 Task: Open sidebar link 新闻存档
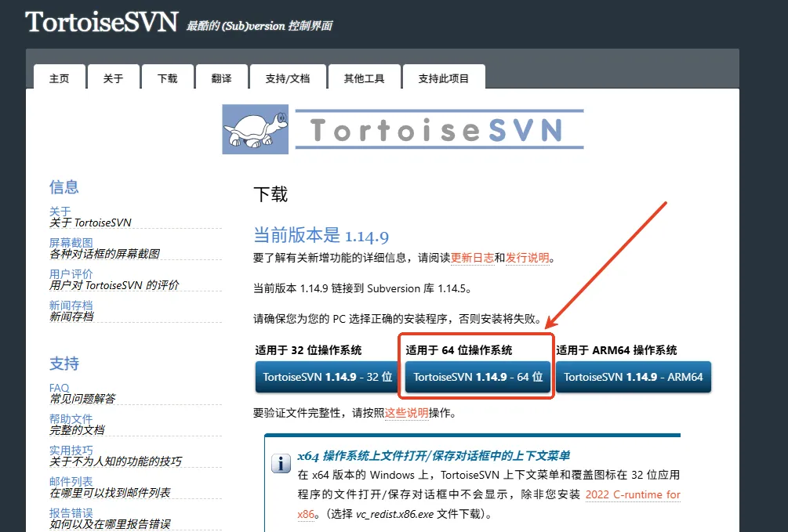tap(71, 305)
